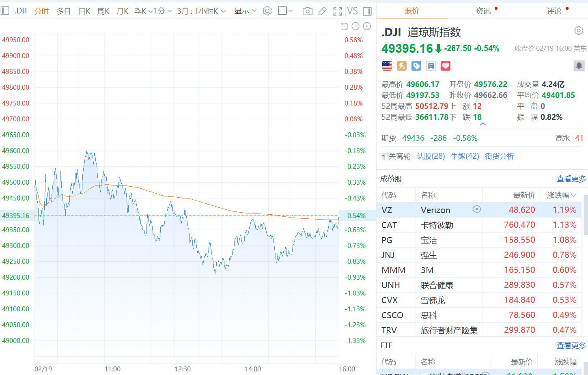
Task: Open the price alert bell icon
Action: click(x=579, y=65)
